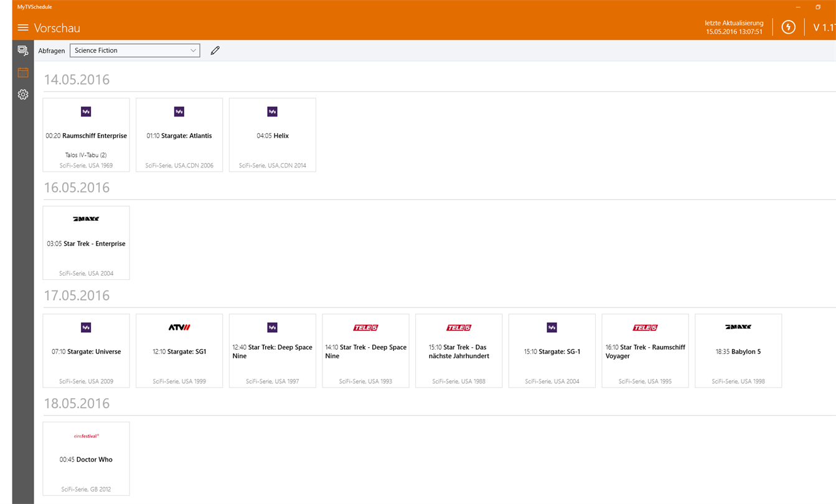Open the settings gear in sidebar
The height and width of the screenshot is (504, 836).
coord(23,95)
